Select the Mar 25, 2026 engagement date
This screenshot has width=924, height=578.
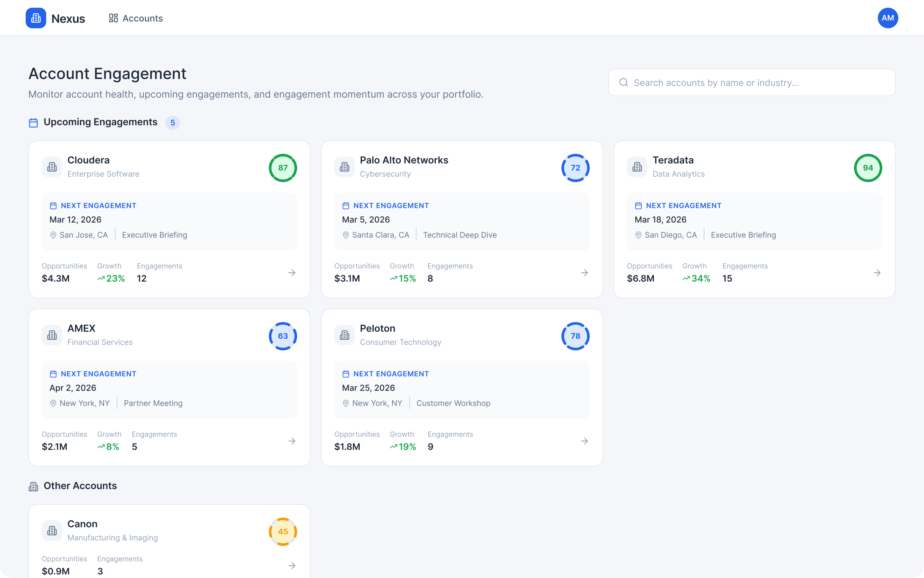(x=368, y=388)
